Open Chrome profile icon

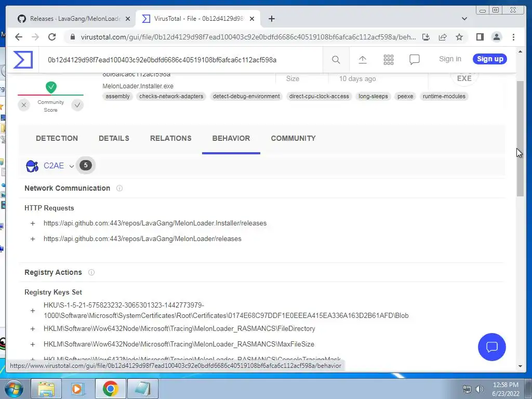(496, 37)
